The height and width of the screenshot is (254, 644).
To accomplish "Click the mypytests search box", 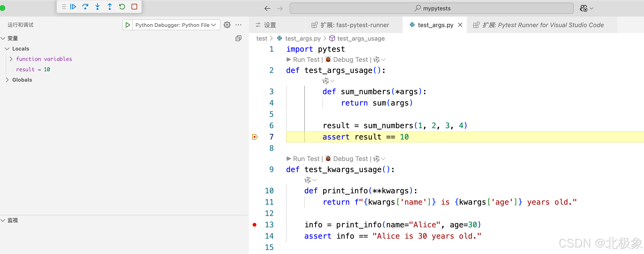I will click(x=432, y=8).
